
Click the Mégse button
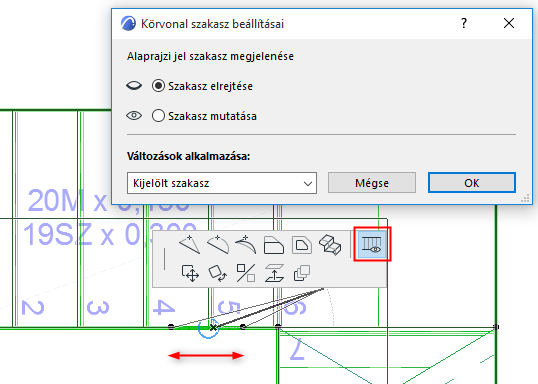pyautogui.click(x=372, y=183)
